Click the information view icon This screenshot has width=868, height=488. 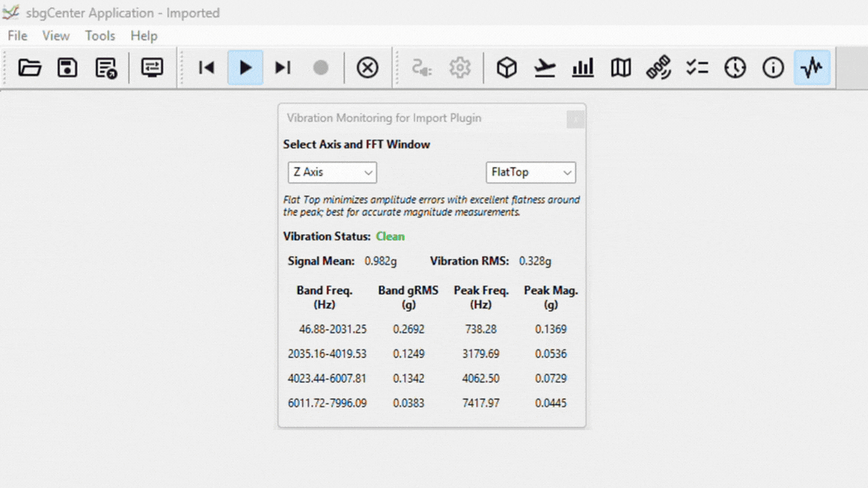pos(773,67)
